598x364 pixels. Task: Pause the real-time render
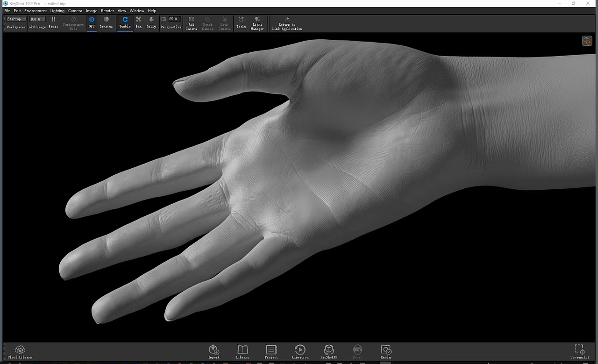click(x=53, y=22)
